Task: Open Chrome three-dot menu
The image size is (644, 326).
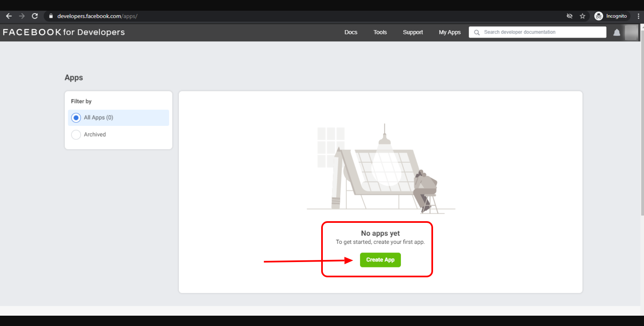Action: coord(639,16)
